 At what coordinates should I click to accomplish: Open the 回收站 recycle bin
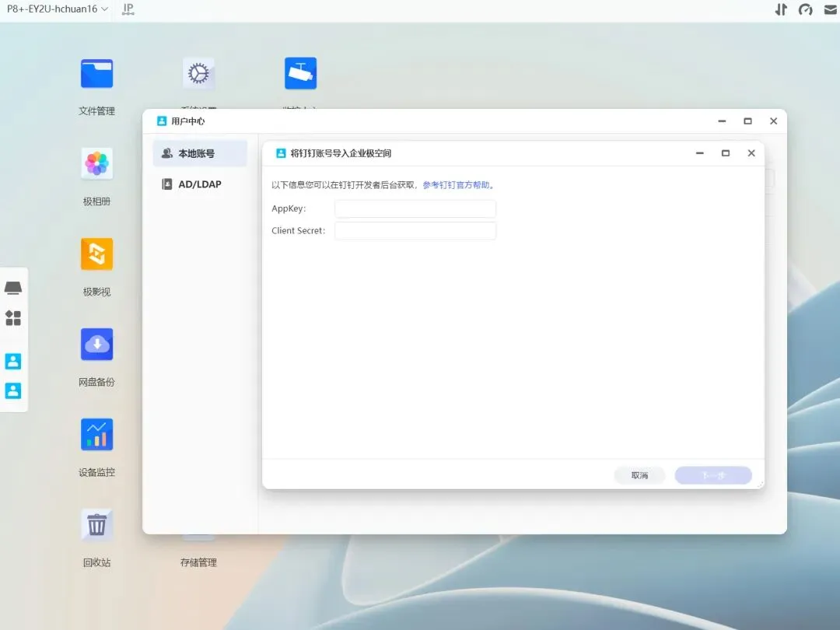tap(96, 524)
